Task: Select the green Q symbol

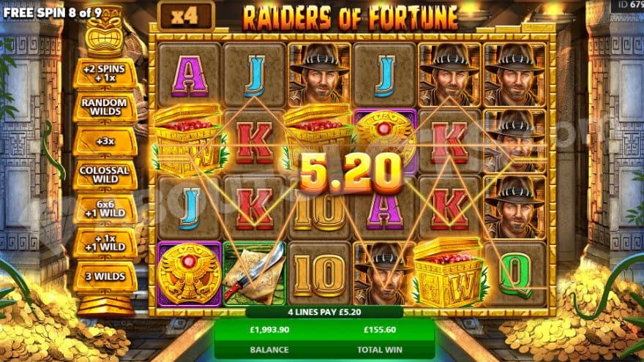Action: coord(515,274)
